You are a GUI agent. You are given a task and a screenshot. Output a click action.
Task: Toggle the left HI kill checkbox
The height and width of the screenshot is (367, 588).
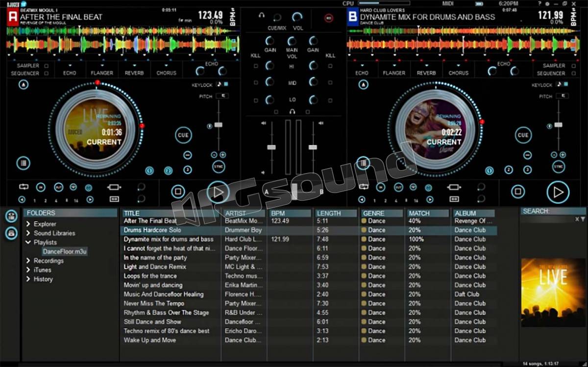click(255, 66)
